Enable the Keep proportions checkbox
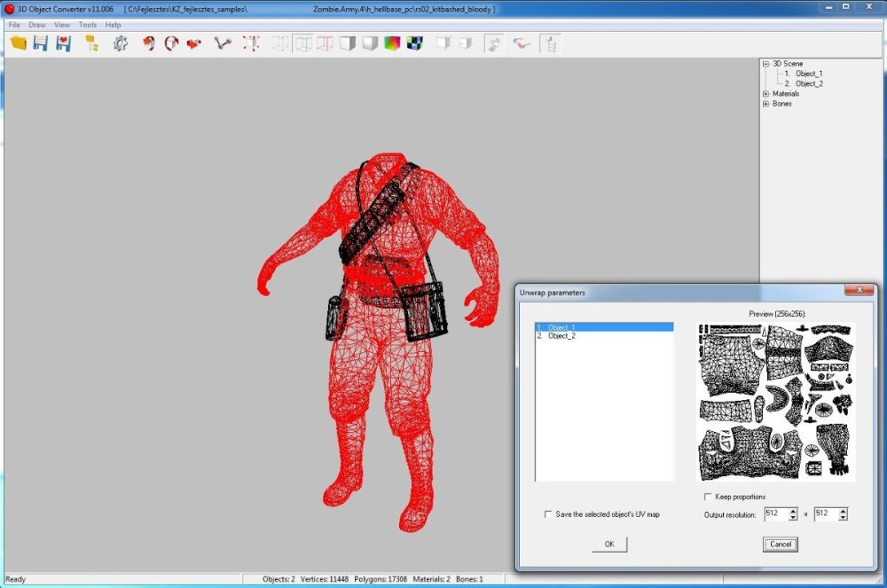 707,497
